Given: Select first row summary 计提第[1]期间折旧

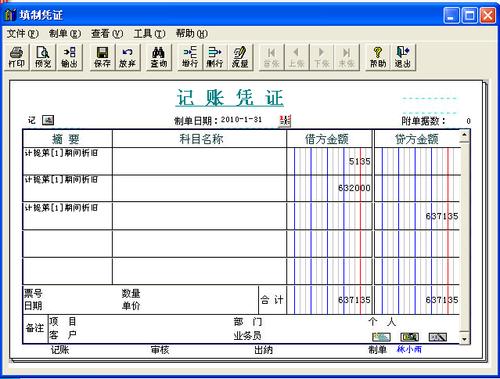Looking at the screenshot, I should point(61,153).
